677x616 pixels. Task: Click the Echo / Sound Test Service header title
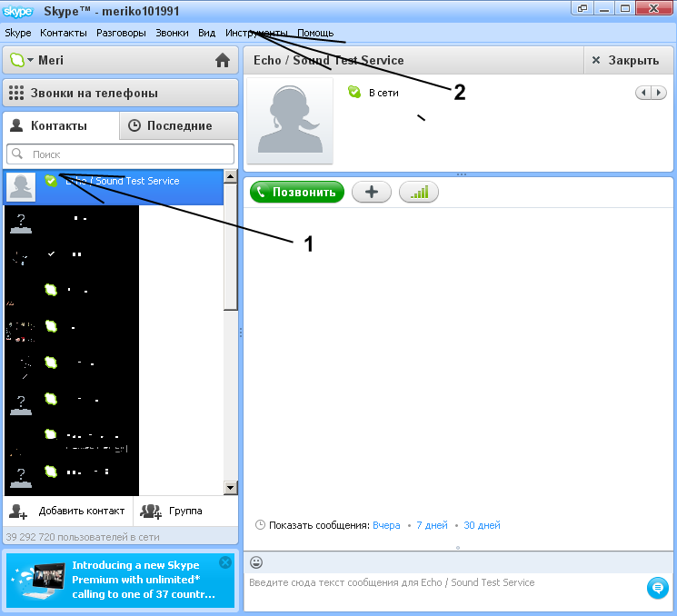[x=329, y=60]
